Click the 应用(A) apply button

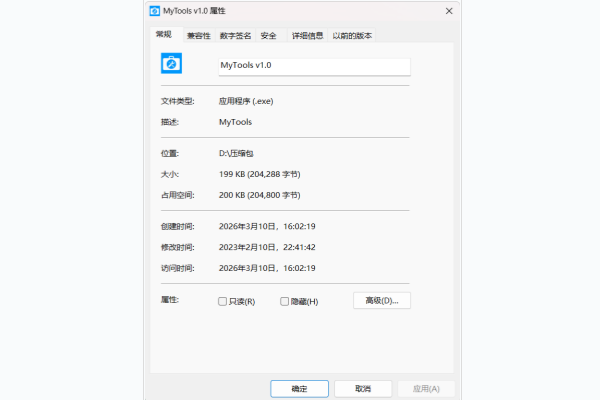[x=426, y=388]
